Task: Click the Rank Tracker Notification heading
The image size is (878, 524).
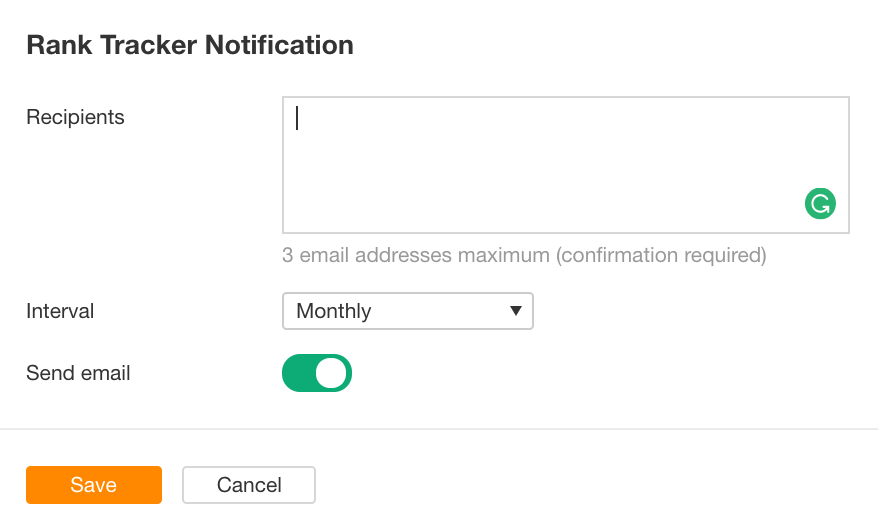Action: point(190,45)
